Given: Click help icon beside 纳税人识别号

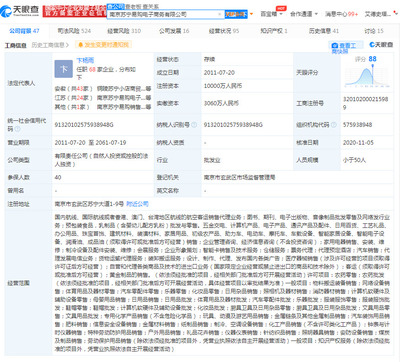Looking at the screenshot, I should [x=194, y=125].
